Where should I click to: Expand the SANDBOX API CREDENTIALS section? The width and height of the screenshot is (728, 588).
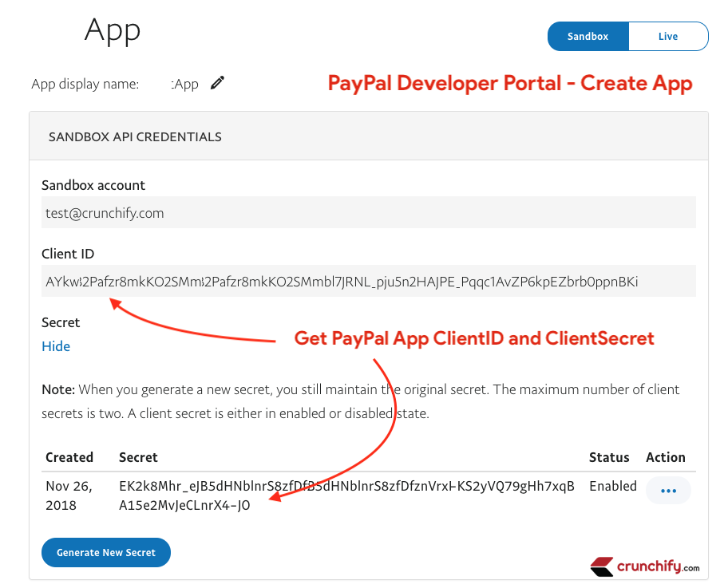(x=133, y=136)
